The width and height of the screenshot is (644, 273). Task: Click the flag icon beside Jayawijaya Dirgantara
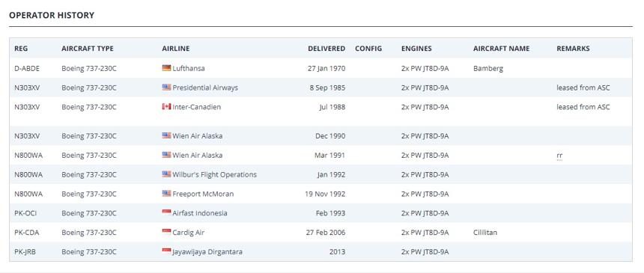pyautogui.click(x=166, y=251)
